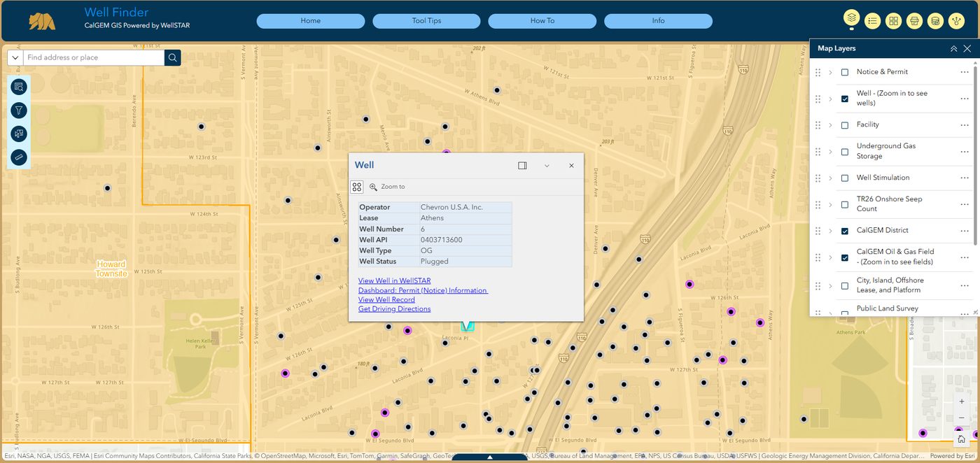Expand the Well Stimulation layer chevron
Image resolution: width=980 pixels, height=463 pixels.
pos(831,178)
